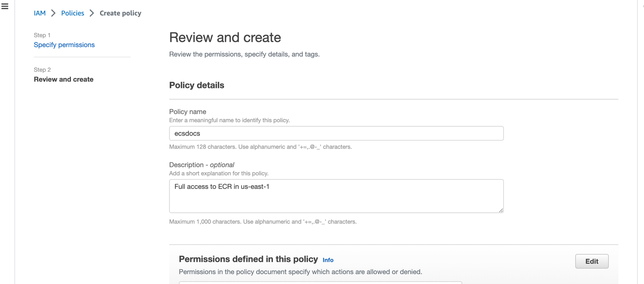The width and height of the screenshot is (644, 284).
Task: Focus the Description text area
Action: 336,195
